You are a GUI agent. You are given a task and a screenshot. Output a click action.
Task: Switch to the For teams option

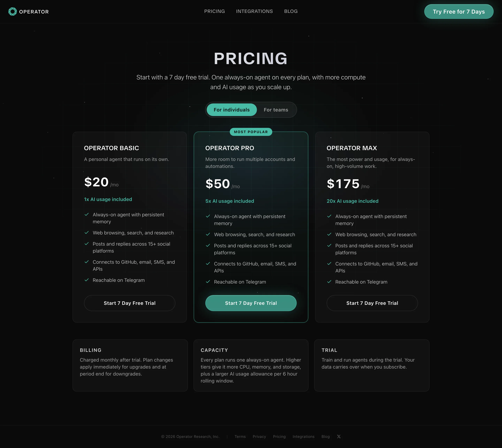[276, 110]
